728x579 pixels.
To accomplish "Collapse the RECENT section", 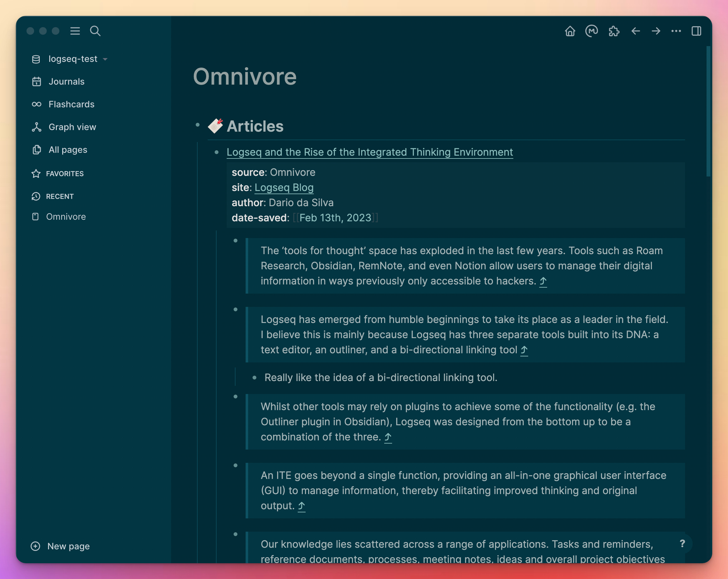I will (x=60, y=196).
